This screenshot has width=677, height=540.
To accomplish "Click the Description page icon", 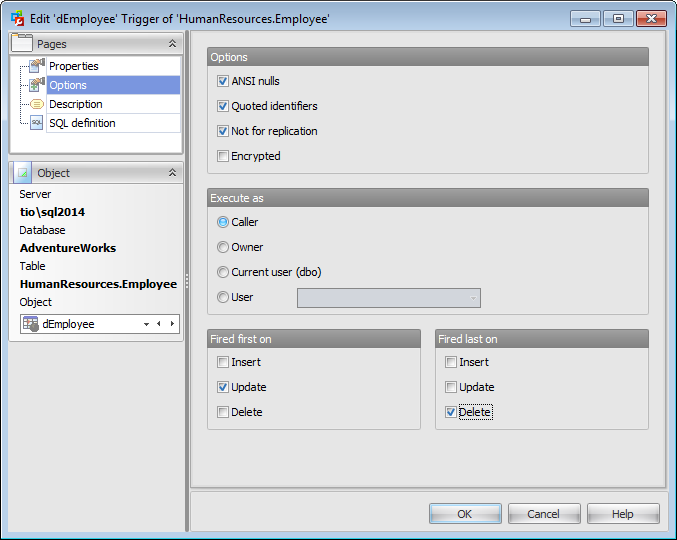I will click(x=37, y=104).
